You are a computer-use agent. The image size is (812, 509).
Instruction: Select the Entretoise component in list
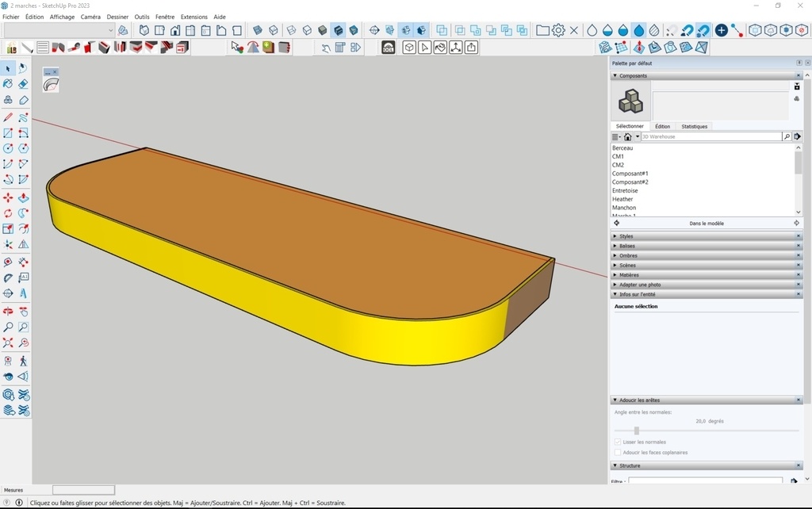pyautogui.click(x=625, y=191)
